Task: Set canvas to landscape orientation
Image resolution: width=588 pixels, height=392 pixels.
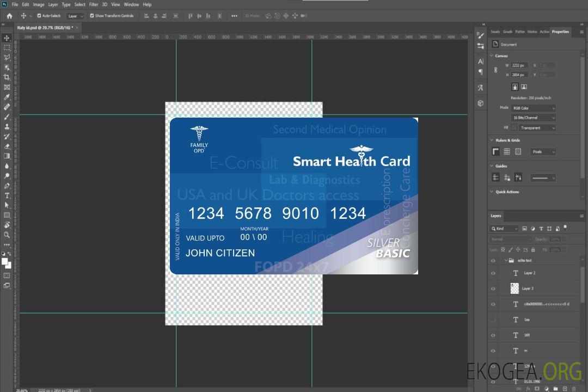Action: click(524, 87)
